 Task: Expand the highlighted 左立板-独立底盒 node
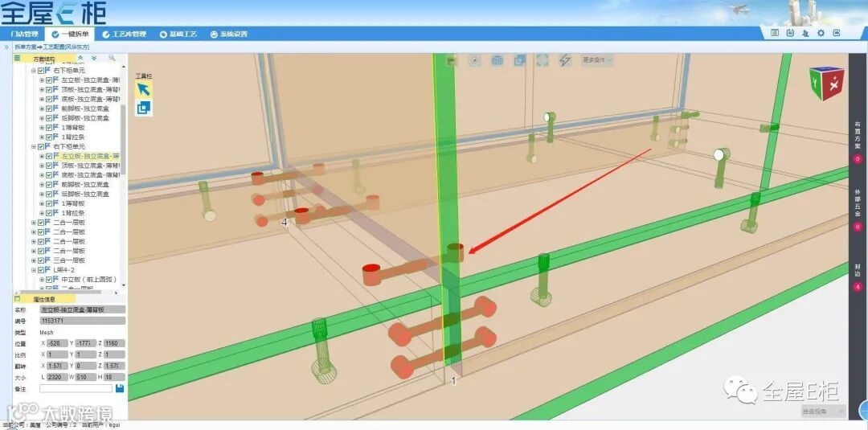click(42, 156)
